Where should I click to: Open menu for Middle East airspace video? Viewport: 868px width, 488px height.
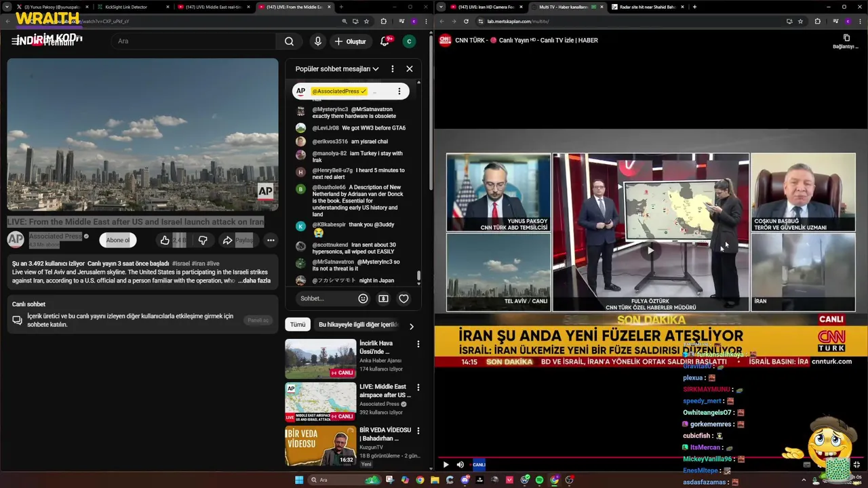pos(418,388)
